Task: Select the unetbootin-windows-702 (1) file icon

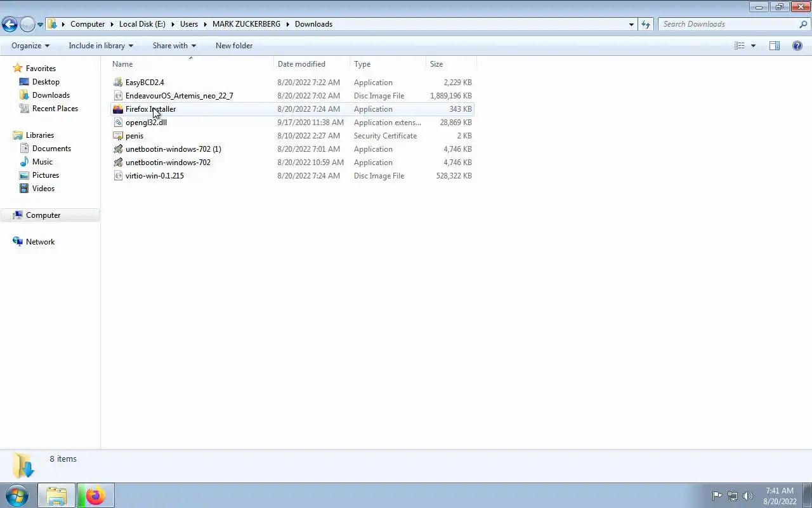Action: point(117,149)
